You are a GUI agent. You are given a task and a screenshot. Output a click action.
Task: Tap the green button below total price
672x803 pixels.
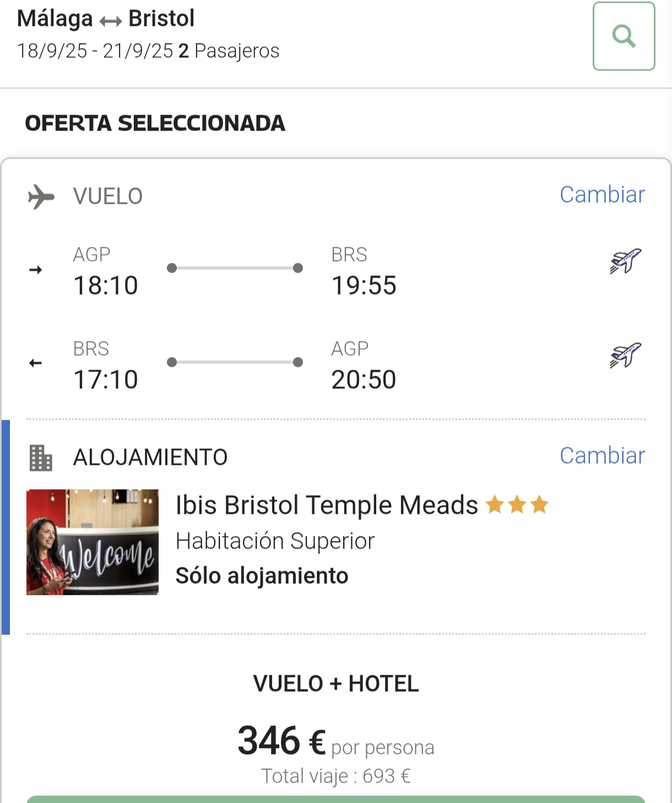pos(336,799)
